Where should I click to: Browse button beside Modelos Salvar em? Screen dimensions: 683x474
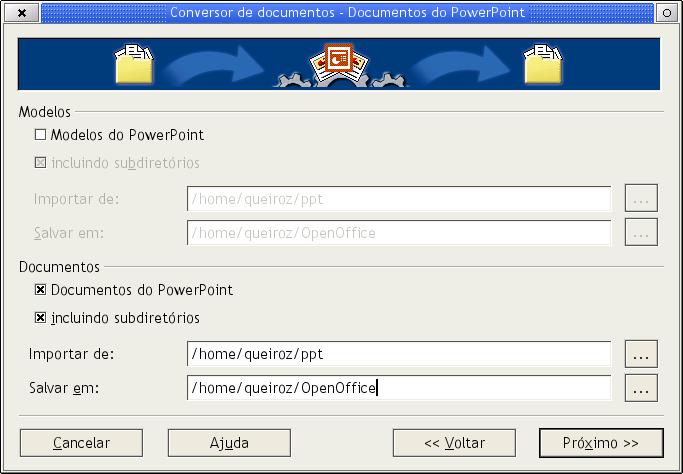641,232
